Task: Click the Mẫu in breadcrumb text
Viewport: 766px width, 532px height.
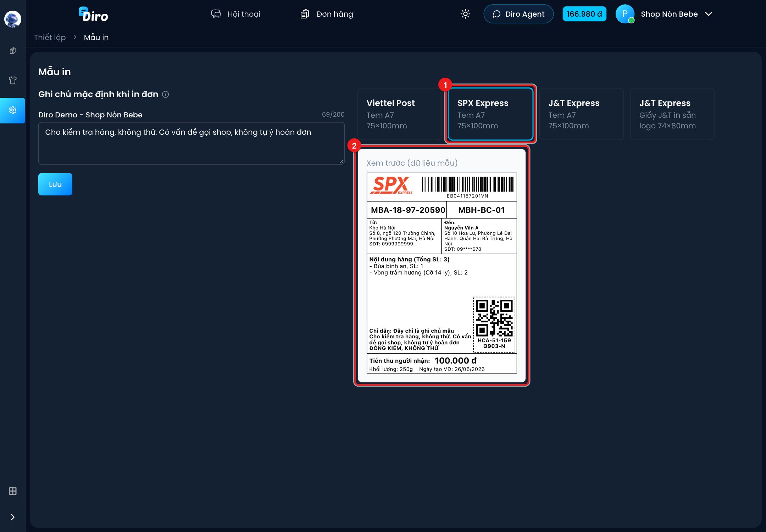Action: [x=96, y=38]
